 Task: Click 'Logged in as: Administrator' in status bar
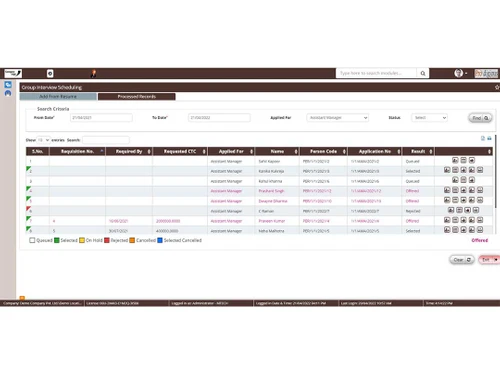(200, 303)
